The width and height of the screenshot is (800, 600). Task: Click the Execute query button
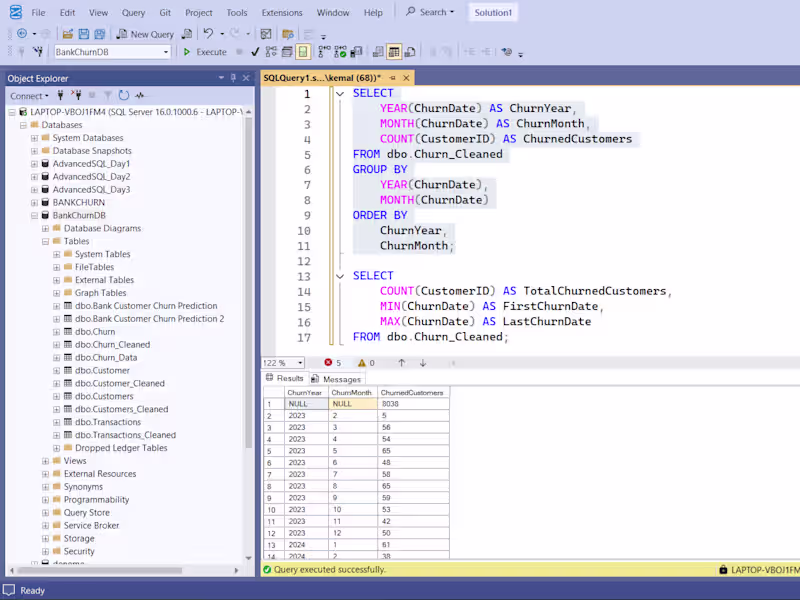pyautogui.click(x=205, y=52)
